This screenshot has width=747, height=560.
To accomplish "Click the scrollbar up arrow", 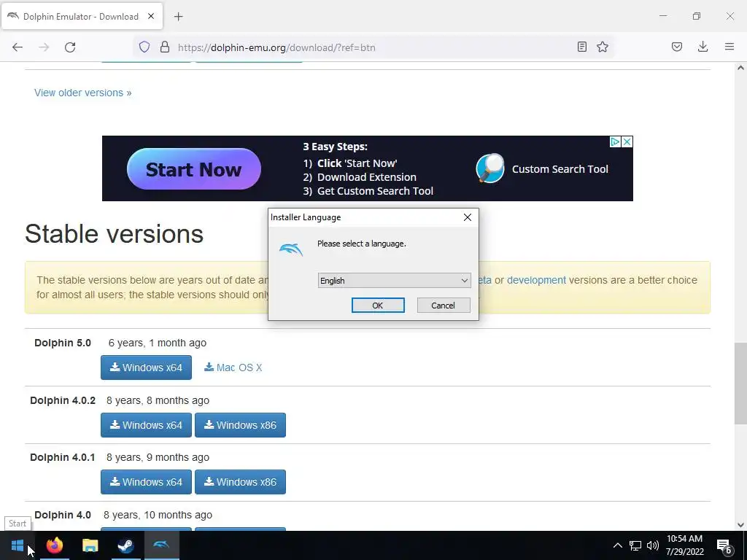I will pos(740,68).
